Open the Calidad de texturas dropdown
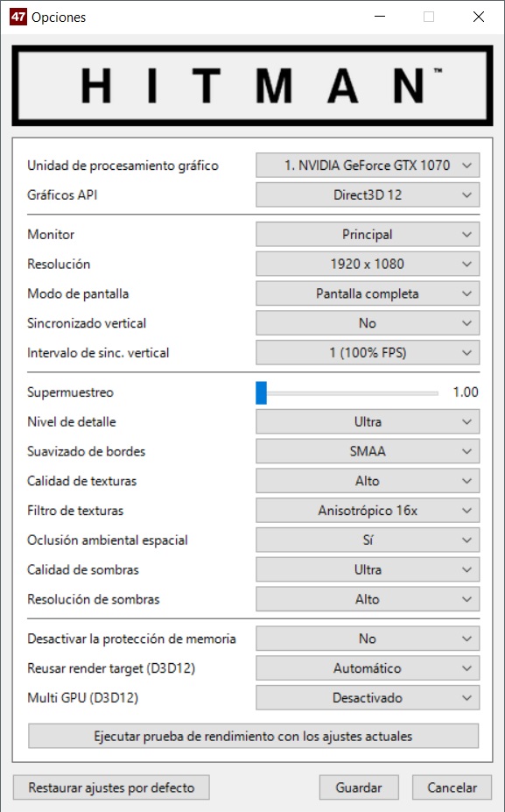Screen dimensions: 505x812 tap(368, 481)
